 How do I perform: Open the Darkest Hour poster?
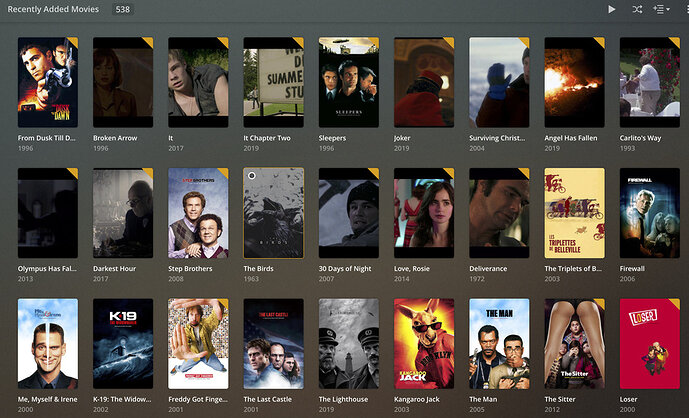[123, 213]
